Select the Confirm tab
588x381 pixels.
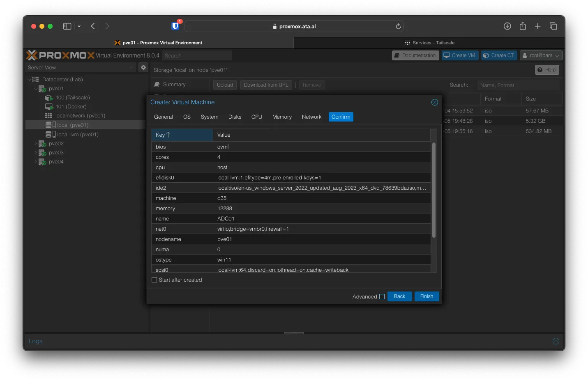click(341, 117)
